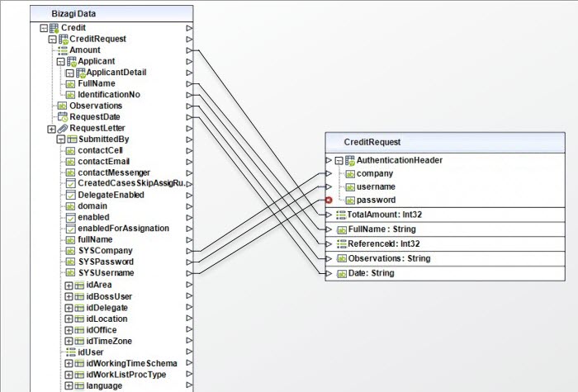The width and height of the screenshot is (578, 392).
Task: Click the contactMessenger attribute icon
Action: [x=70, y=173]
